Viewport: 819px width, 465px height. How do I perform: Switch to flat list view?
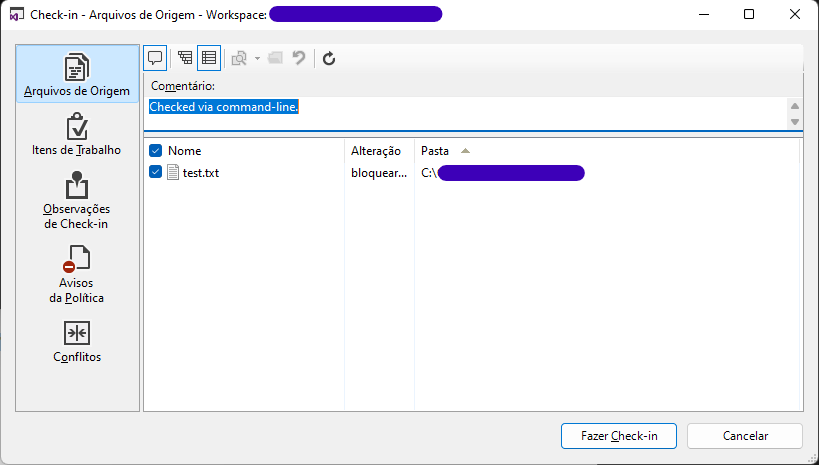tap(209, 58)
